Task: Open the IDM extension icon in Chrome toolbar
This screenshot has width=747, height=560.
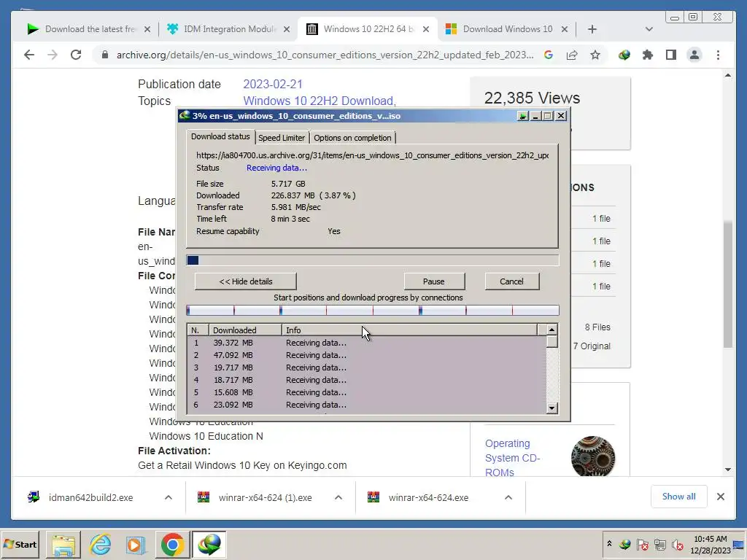Action: point(624,55)
